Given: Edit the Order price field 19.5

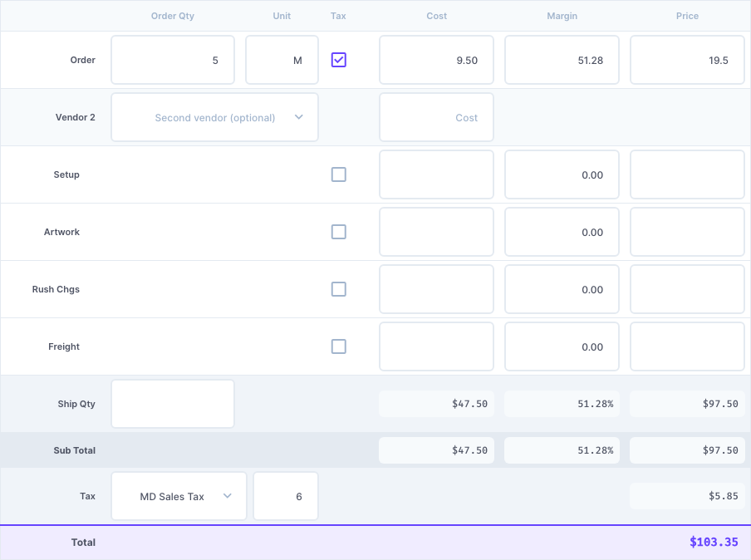Looking at the screenshot, I should pos(687,60).
